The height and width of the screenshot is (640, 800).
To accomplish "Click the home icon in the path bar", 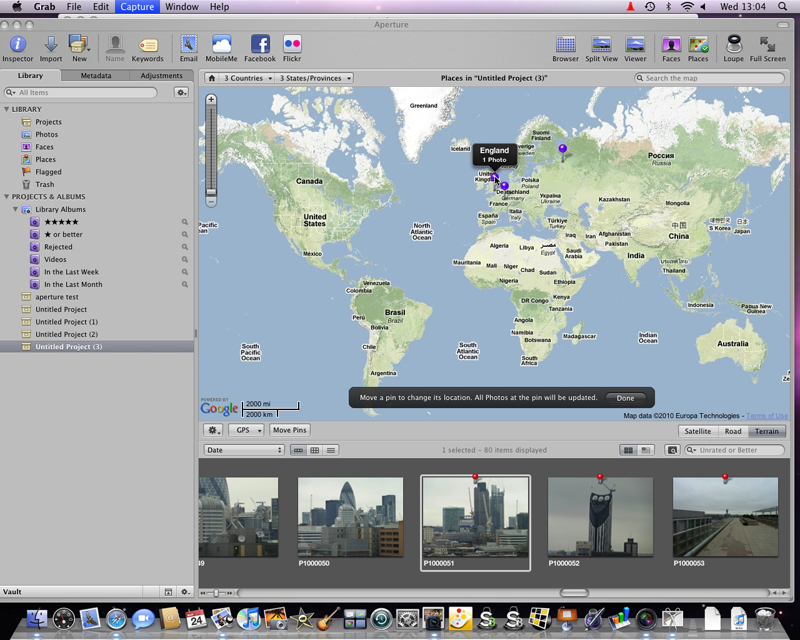I will click(x=212, y=78).
